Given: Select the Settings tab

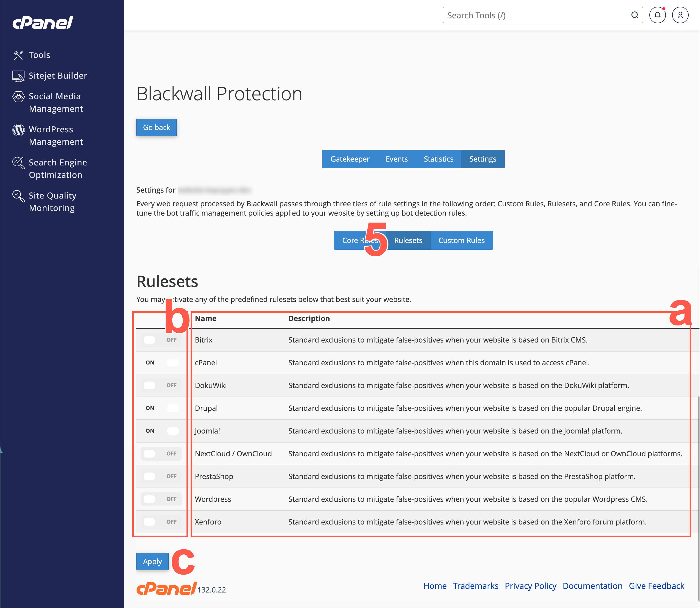Looking at the screenshot, I should click(x=483, y=159).
